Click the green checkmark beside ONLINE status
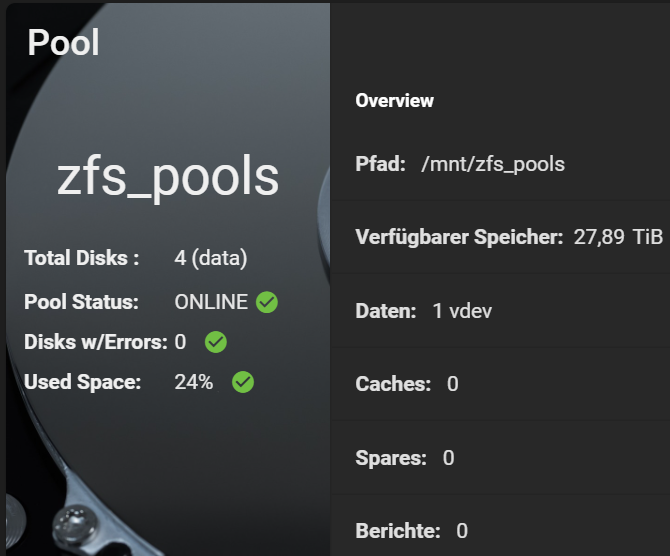Viewport: 670px width, 556px height. tap(267, 302)
